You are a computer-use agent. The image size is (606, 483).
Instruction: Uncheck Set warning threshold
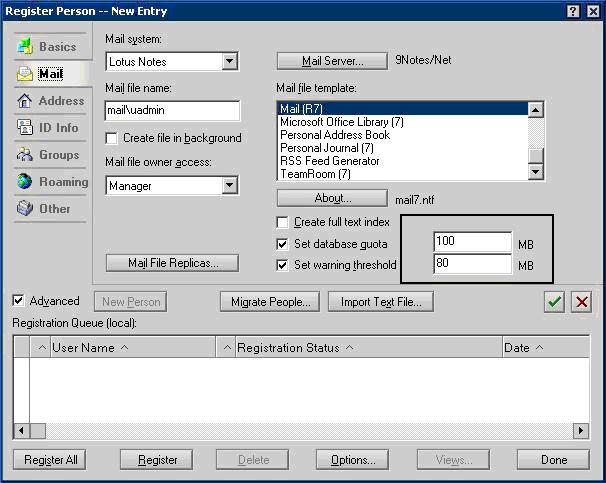[283, 265]
